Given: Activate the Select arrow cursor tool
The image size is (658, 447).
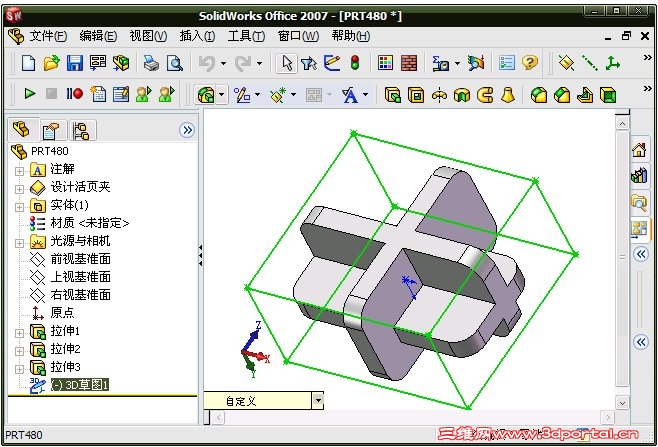Looking at the screenshot, I should pos(287,63).
